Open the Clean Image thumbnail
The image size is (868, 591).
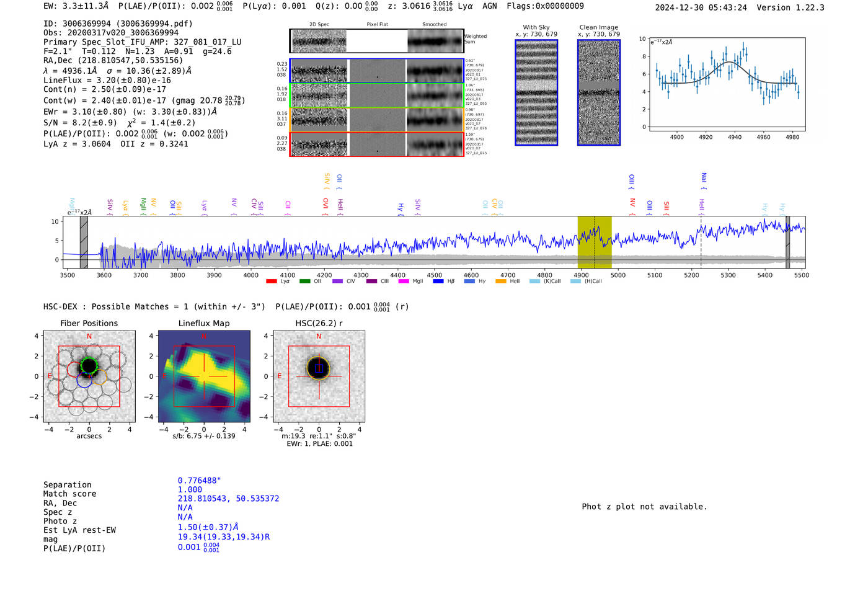[x=599, y=92]
